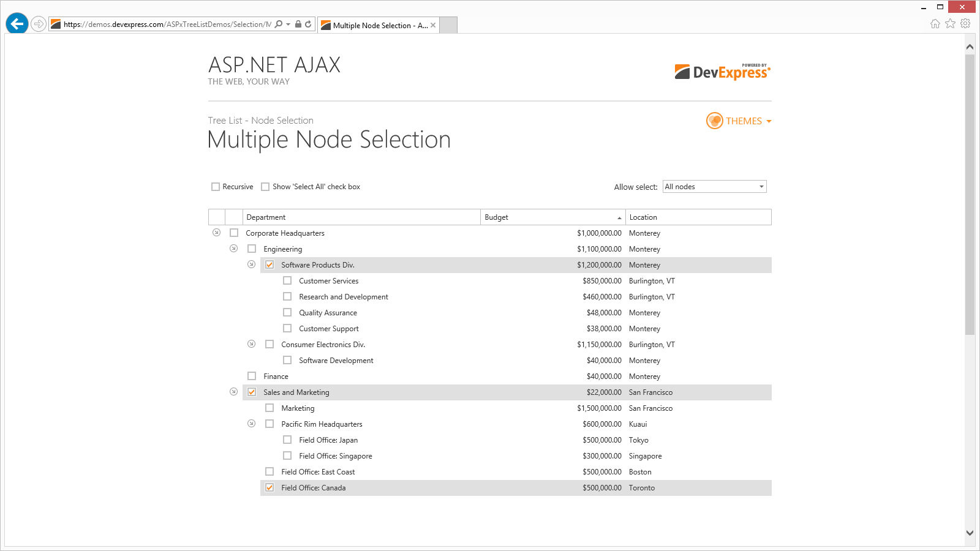The height and width of the screenshot is (551, 980).
Task: Click the 'Toronto' location cell
Action: click(642, 488)
